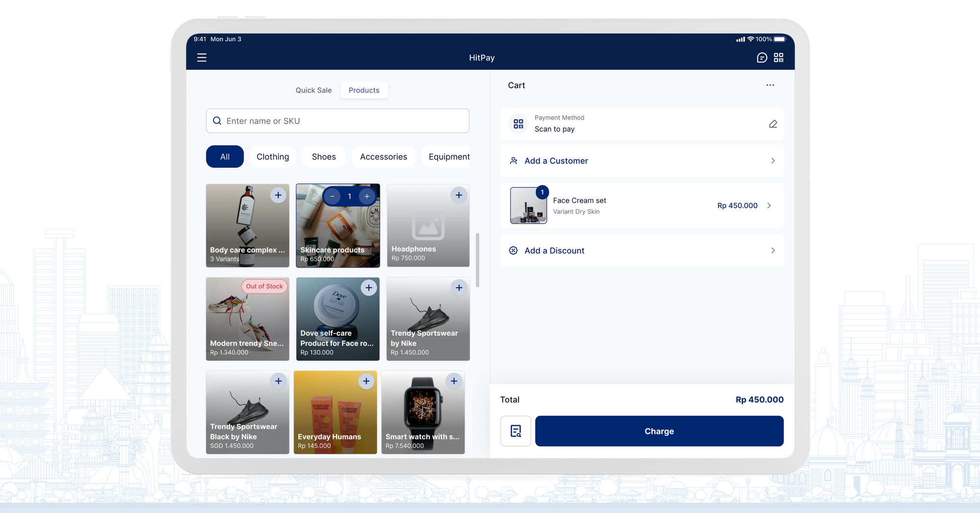Switch to the Quick Sale tab
Image resolution: width=980 pixels, height=513 pixels.
tap(314, 90)
